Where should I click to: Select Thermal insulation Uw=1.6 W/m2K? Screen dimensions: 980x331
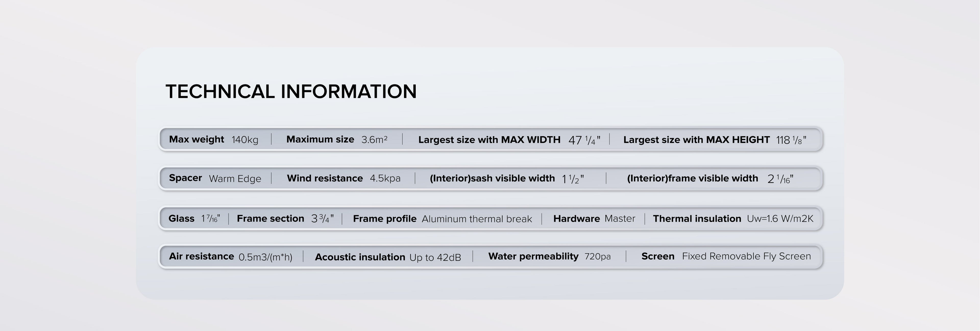pos(733,219)
